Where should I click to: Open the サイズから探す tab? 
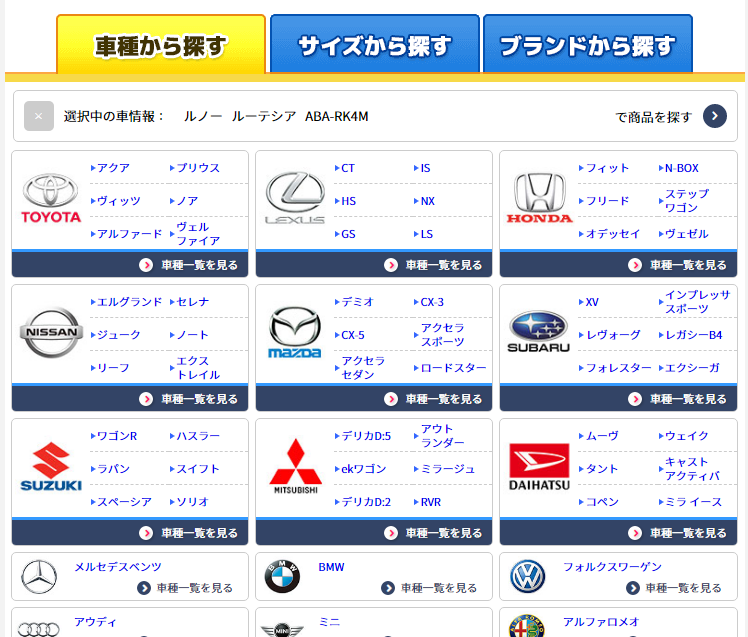click(x=374, y=44)
